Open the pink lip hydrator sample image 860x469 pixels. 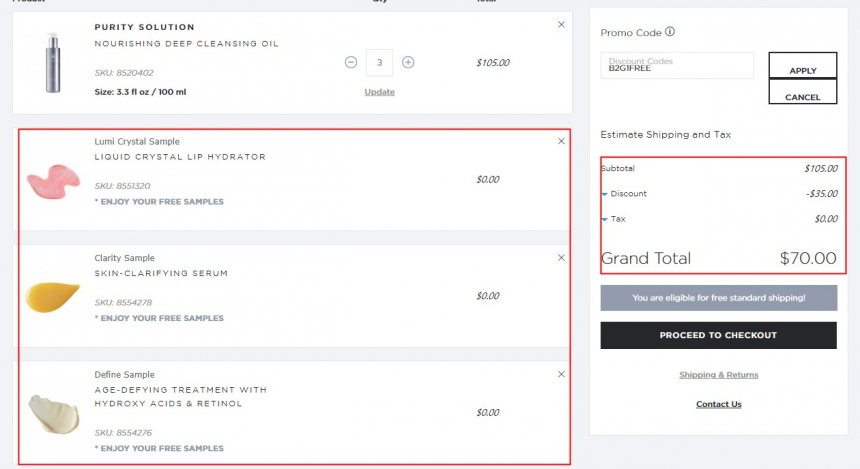[53, 182]
